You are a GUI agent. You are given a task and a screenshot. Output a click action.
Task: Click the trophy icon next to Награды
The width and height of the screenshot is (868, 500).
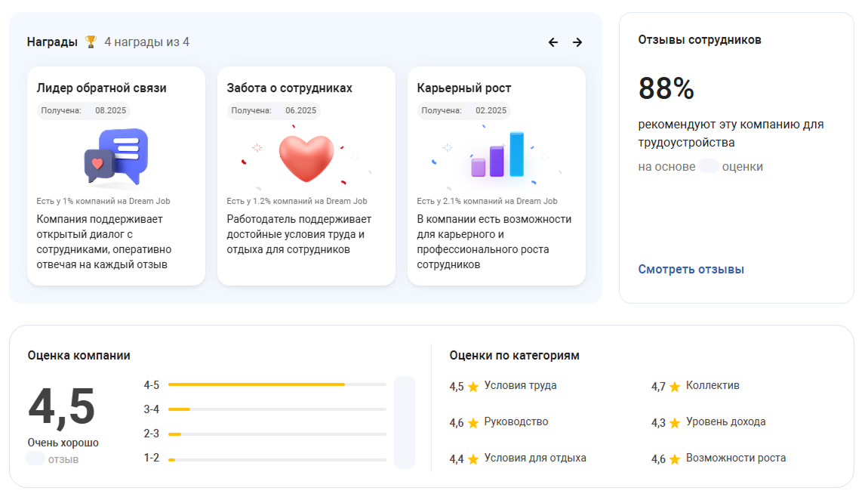tap(91, 42)
